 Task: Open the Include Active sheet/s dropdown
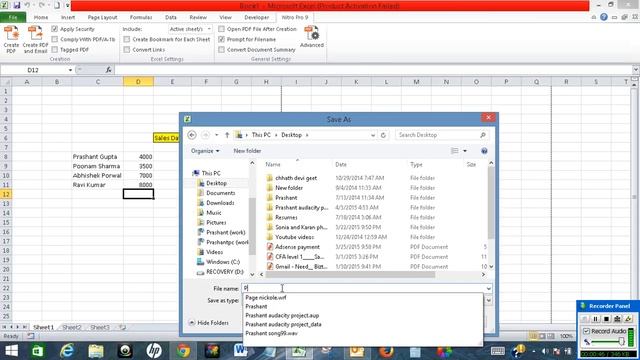point(209,29)
